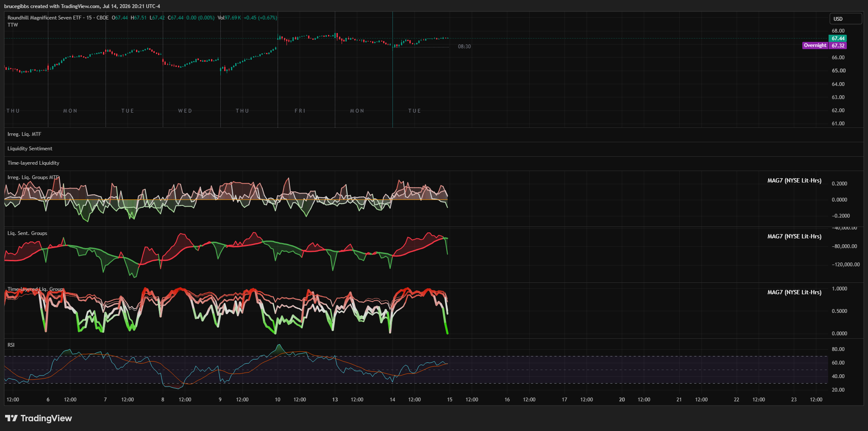Click the RSI 80.00 scale value

point(838,349)
